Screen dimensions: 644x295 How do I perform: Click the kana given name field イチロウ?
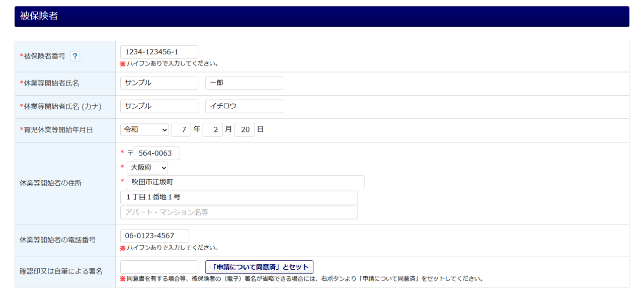[244, 106]
